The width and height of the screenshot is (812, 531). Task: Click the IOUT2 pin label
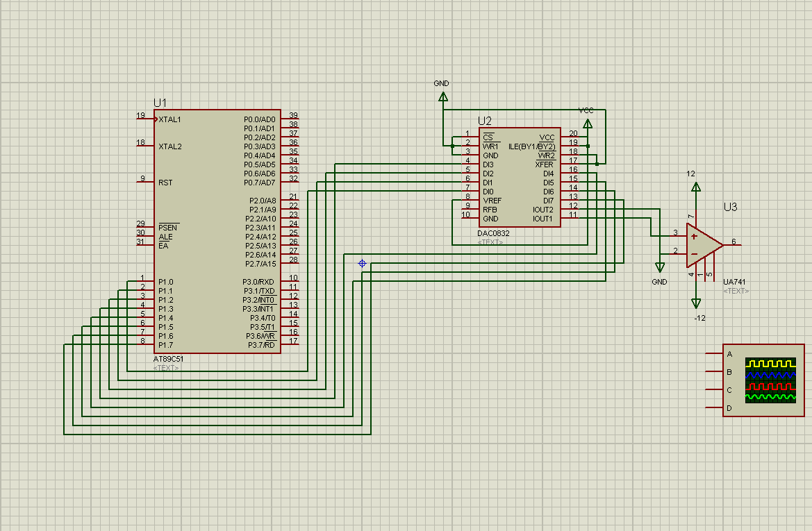coord(542,210)
